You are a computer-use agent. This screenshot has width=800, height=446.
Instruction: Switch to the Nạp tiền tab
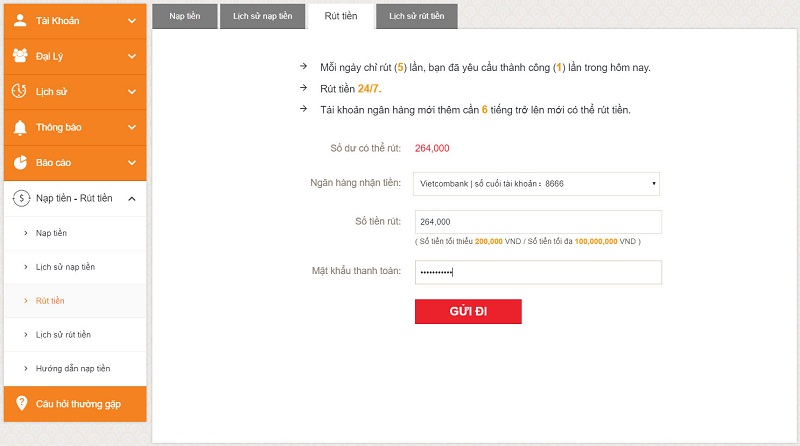(183, 17)
